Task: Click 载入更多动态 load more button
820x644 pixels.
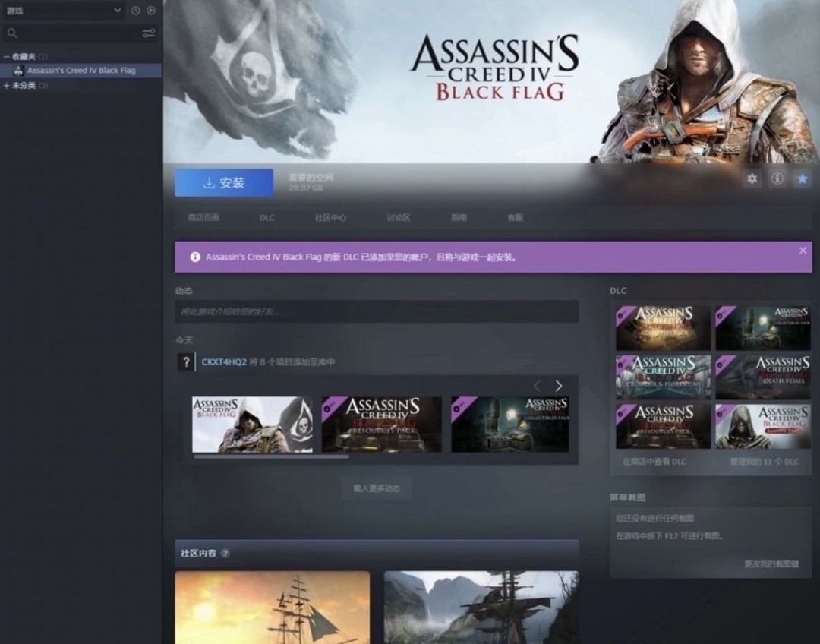Action: tap(377, 488)
